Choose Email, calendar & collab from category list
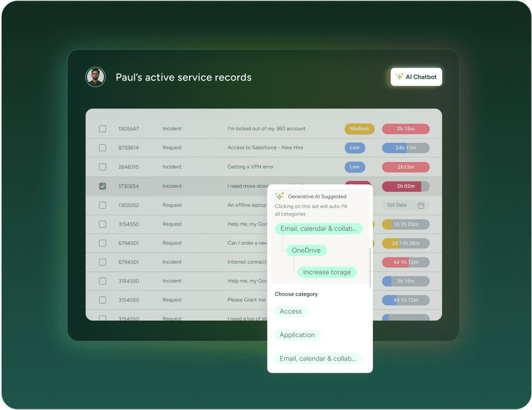532x410 pixels. (x=318, y=358)
